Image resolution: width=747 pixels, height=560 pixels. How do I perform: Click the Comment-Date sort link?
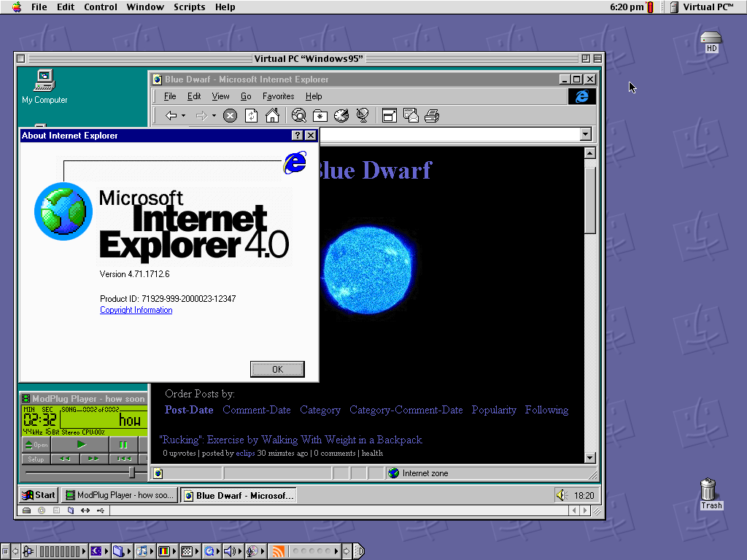256,410
